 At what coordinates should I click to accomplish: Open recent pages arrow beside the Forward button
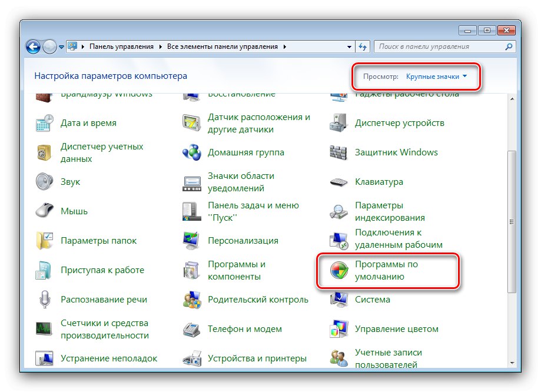point(61,47)
